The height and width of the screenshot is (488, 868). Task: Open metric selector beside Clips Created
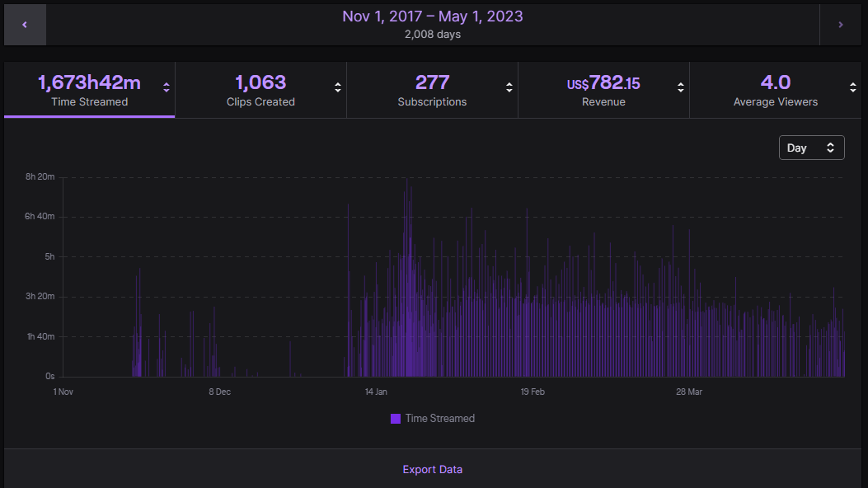pos(338,87)
